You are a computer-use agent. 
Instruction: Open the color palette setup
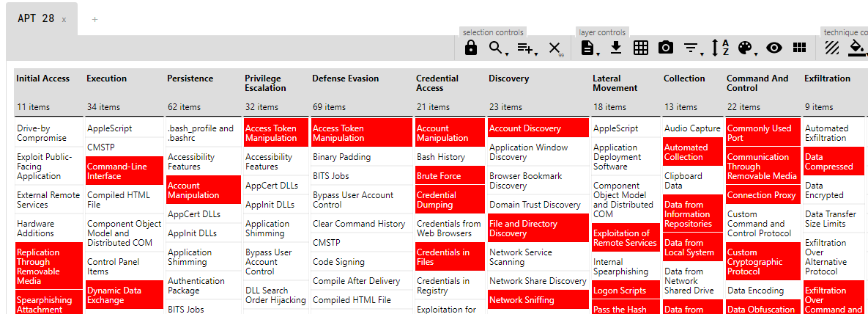pyautogui.click(x=746, y=48)
